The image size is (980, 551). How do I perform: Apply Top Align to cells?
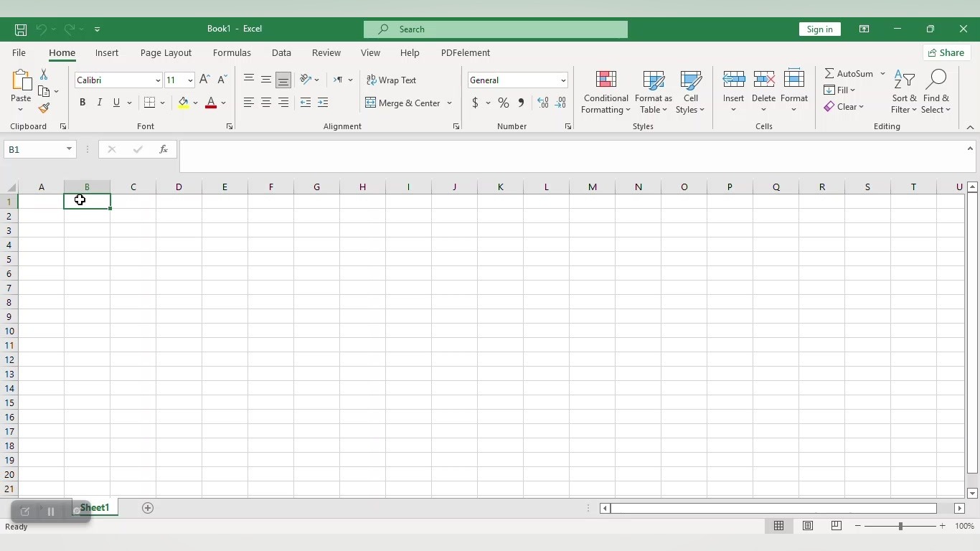coord(249,80)
